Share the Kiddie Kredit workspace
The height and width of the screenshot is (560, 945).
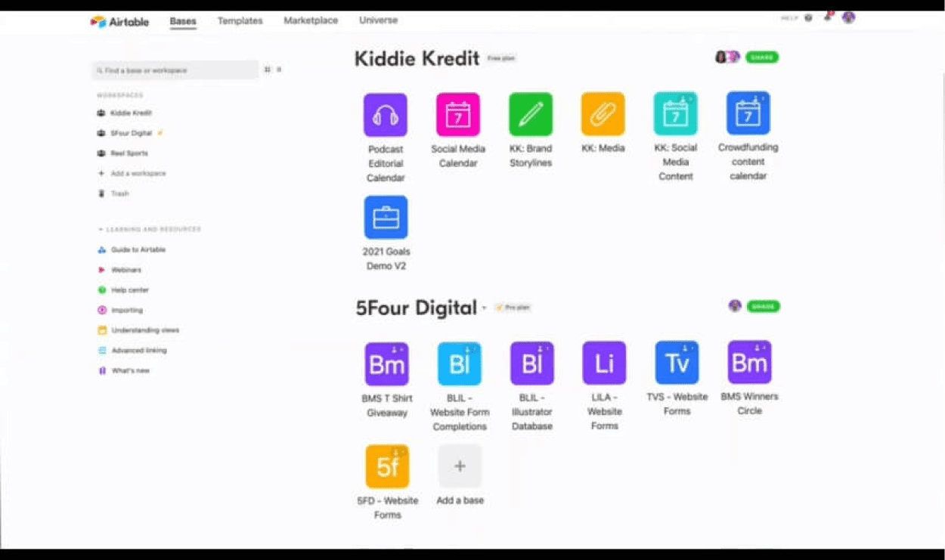tap(762, 57)
